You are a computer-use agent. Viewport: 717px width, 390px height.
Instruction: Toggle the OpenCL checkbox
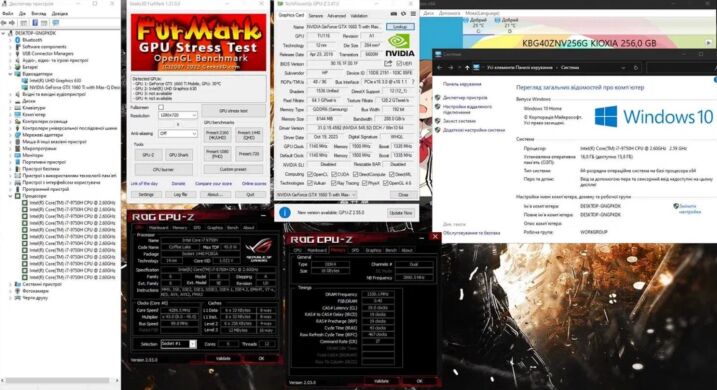310,174
